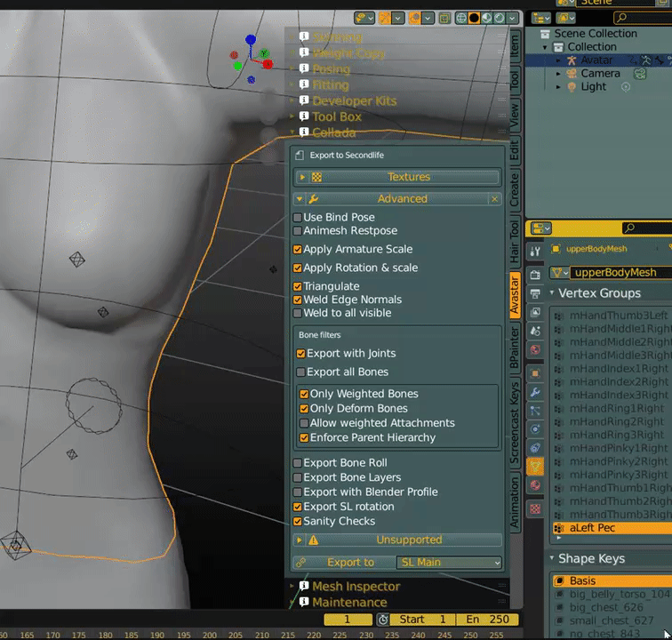Collapse Shape Keys panel
This screenshot has height=640, width=672.
pos(552,558)
